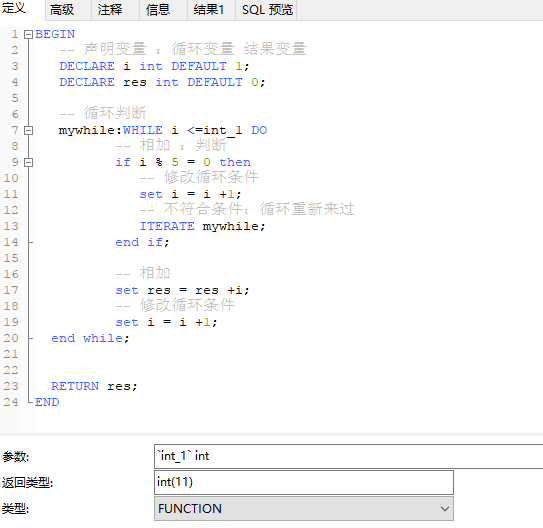Open the 注释 tab
This screenshot has height=528, width=543.
click(115, 10)
